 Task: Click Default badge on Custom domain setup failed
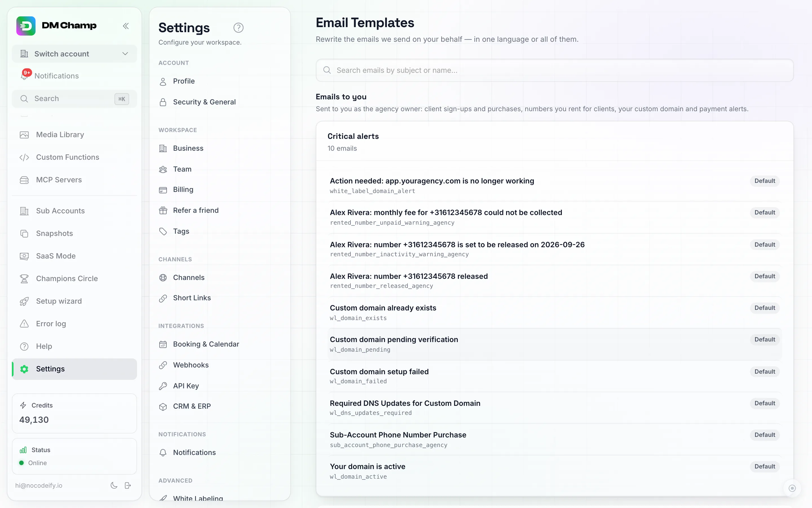[765, 372]
